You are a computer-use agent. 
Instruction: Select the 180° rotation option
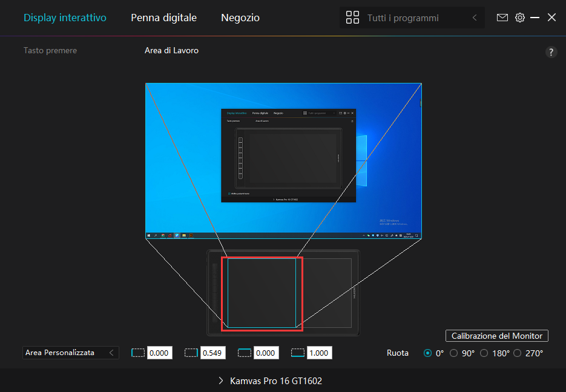(x=484, y=353)
